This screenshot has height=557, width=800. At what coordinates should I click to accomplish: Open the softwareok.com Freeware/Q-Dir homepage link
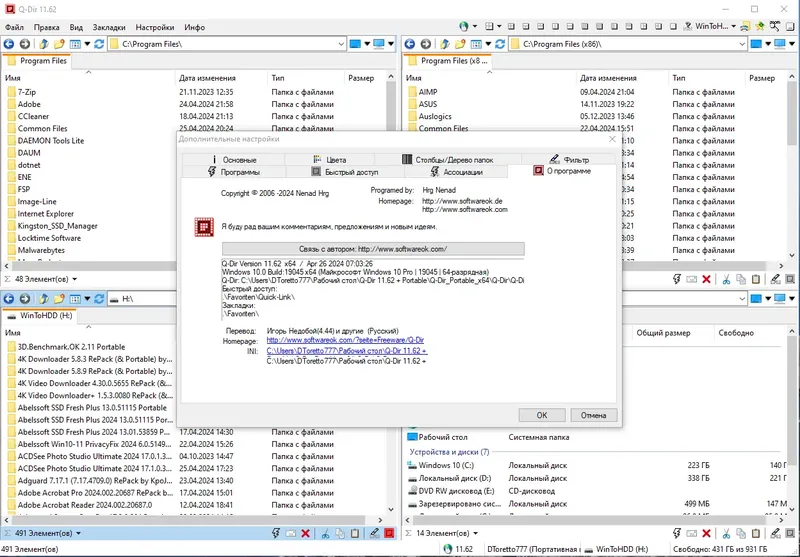coord(345,340)
